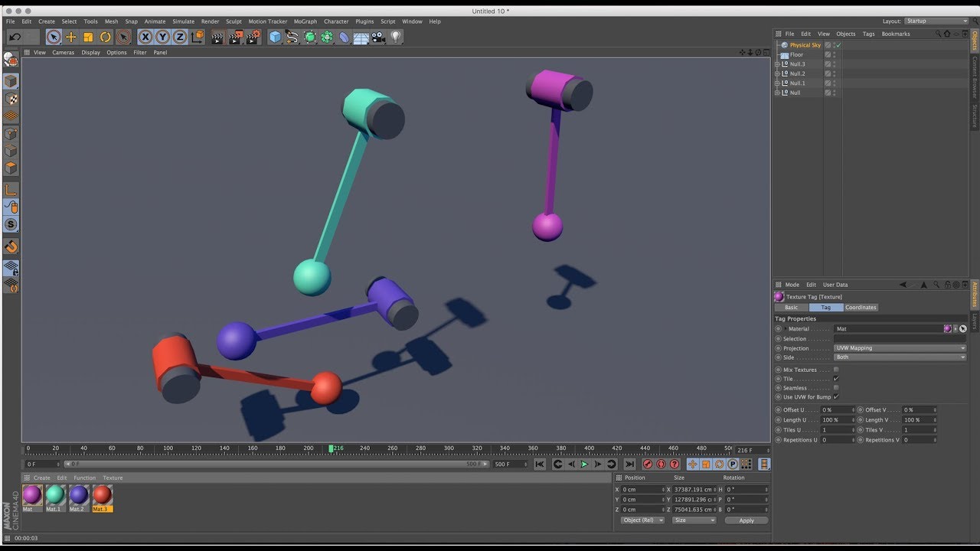Click the record active objects button

648,465
